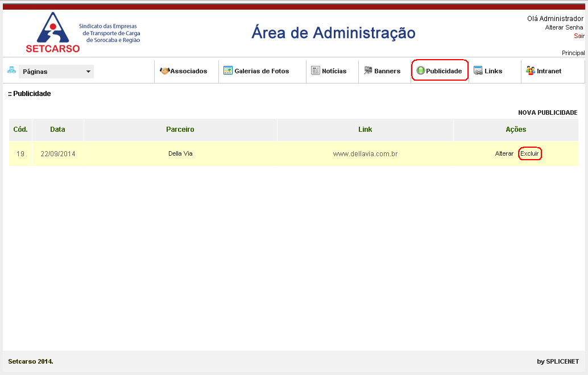Click the sitemap icon beside Páginas
The image size is (588, 375).
coord(11,70)
